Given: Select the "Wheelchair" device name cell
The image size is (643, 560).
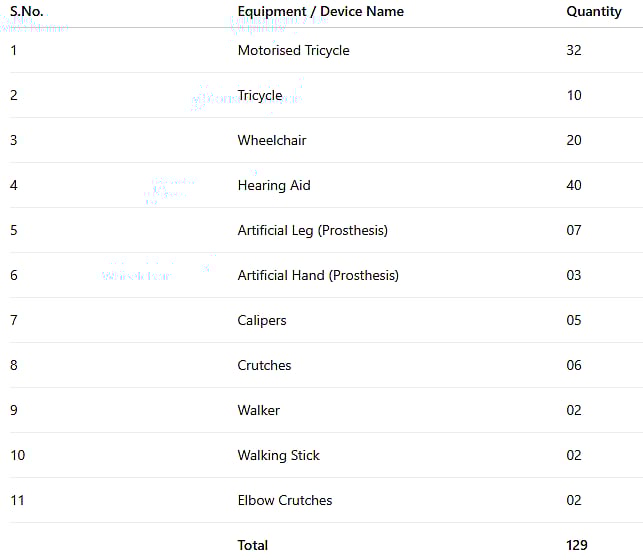Looking at the screenshot, I should [x=271, y=140].
